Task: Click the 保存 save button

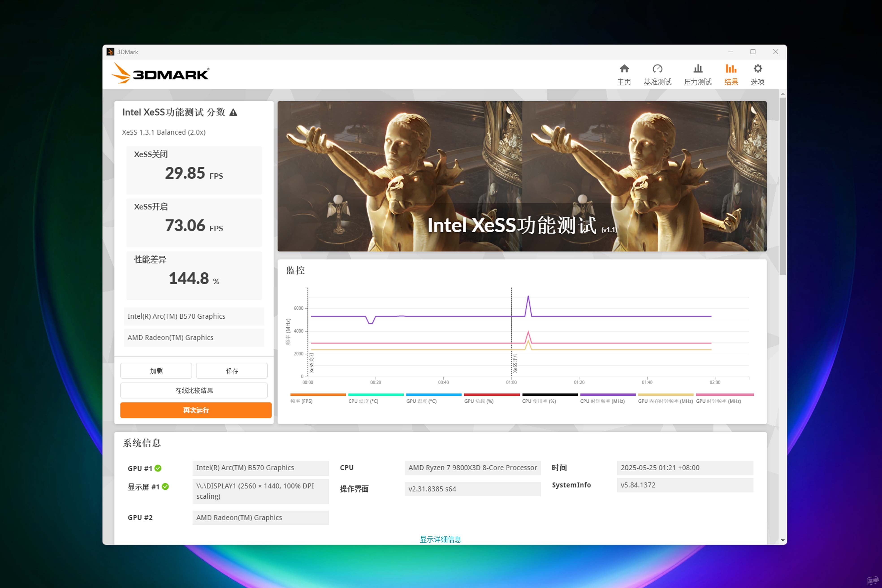Action: tap(232, 370)
